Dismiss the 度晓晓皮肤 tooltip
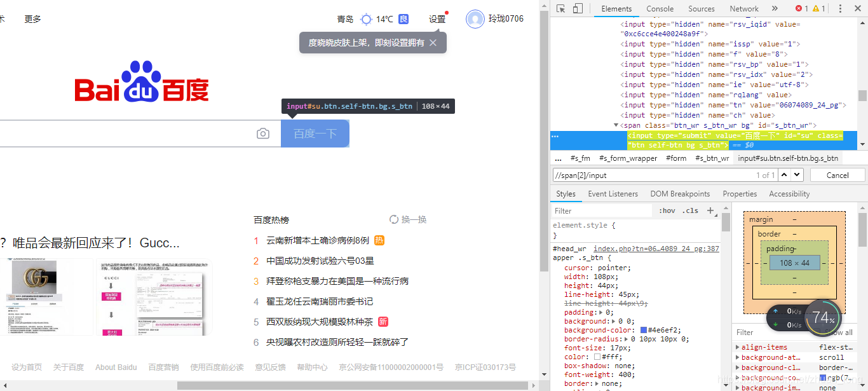This screenshot has height=391, width=868. coord(433,43)
